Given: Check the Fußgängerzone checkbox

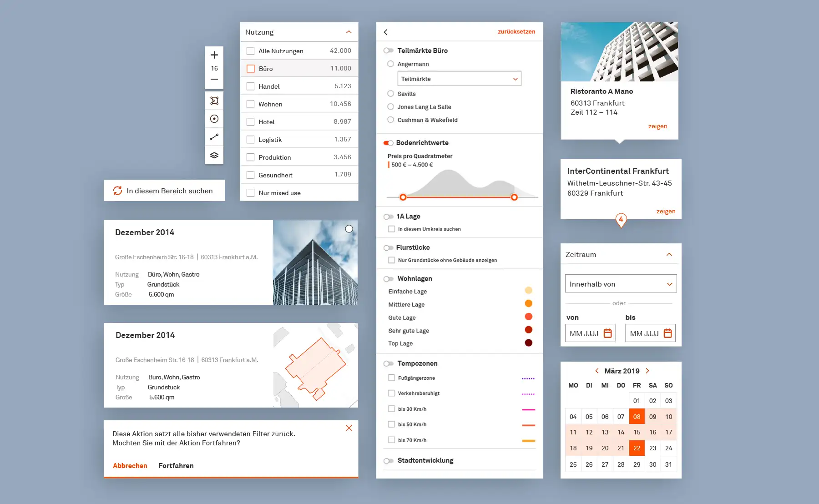Looking at the screenshot, I should [391, 378].
